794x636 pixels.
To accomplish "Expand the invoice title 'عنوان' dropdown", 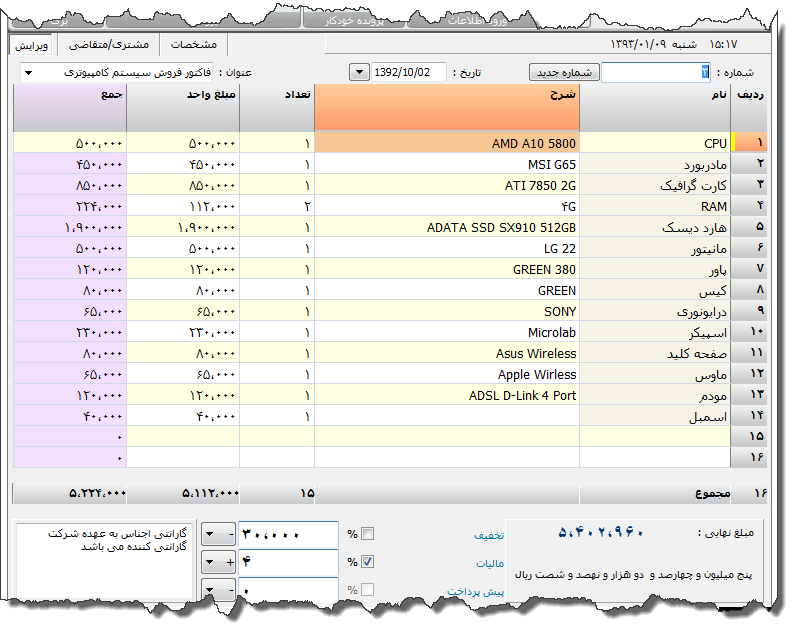I will 29,73.
